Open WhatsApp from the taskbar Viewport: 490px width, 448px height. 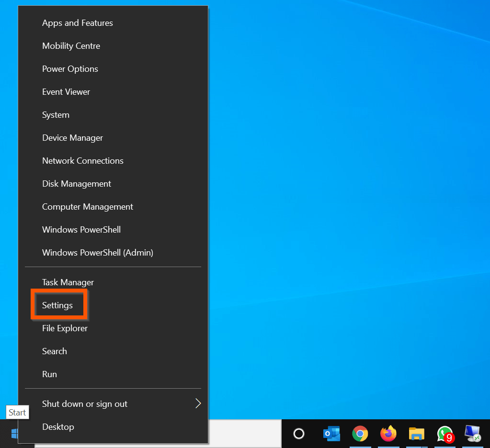pyautogui.click(x=445, y=434)
